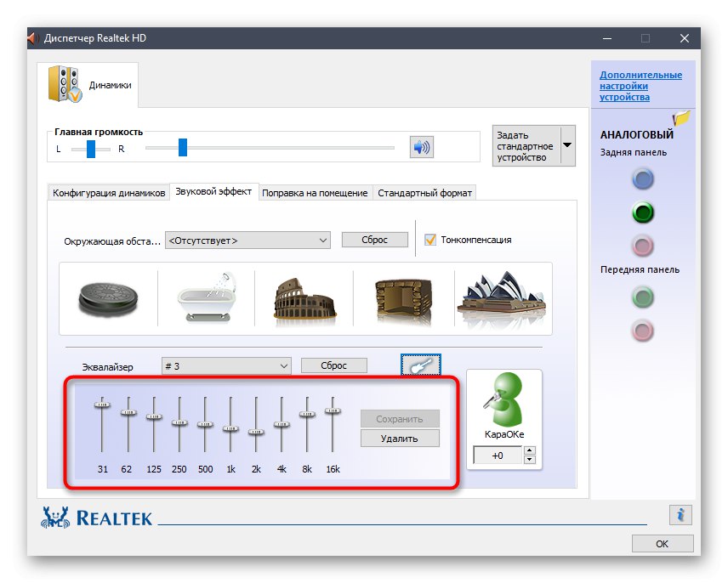
Task: Switch to the Поправка на помещение tab
Action: coord(315,193)
